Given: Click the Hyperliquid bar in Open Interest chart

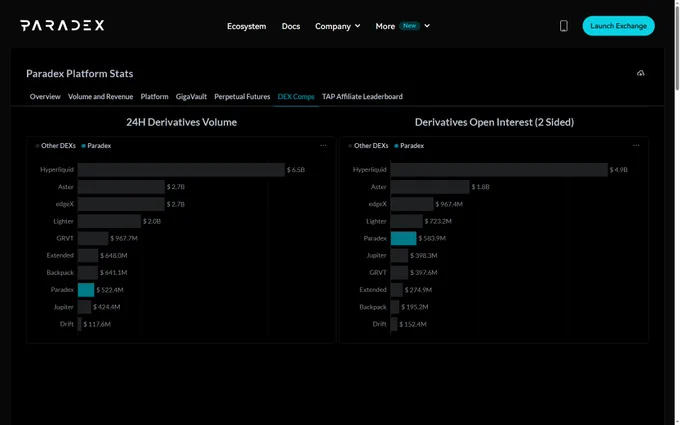Looking at the screenshot, I should pos(499,170).
